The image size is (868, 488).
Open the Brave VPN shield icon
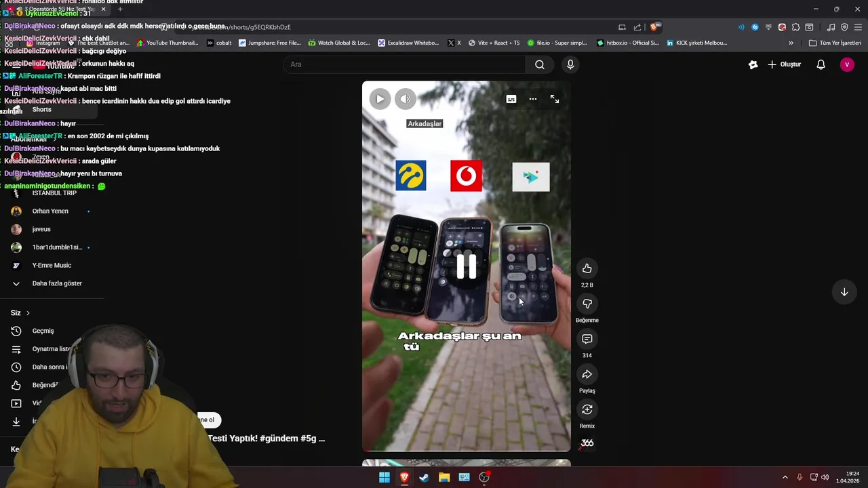pos(844,27)
